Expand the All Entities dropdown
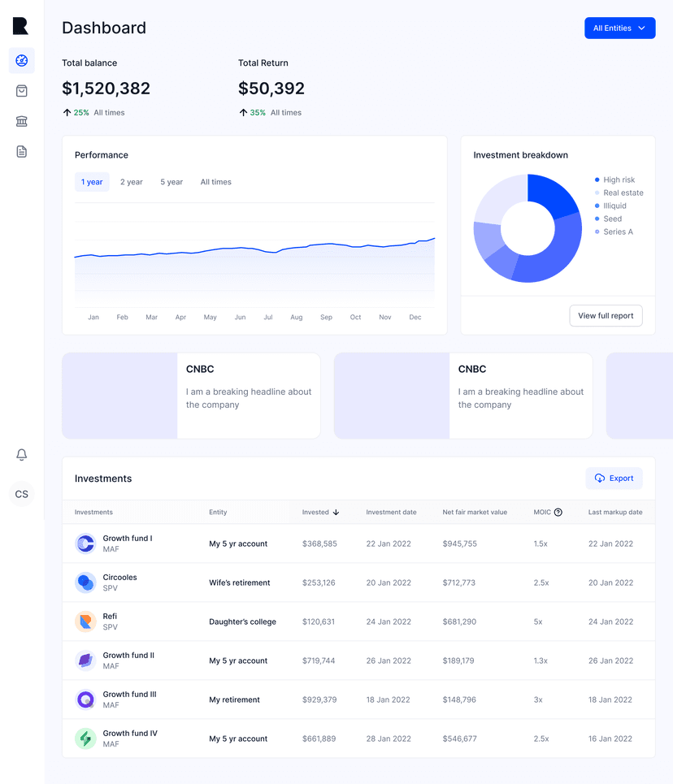The image size is (673, 784). coord(619,28)
